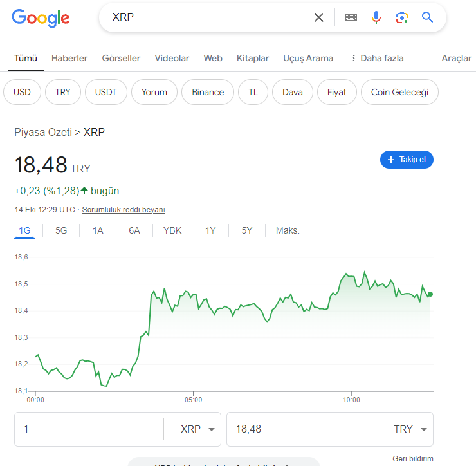Open the Daha fazla menu
476x466 pixels.
coord(377,58)
